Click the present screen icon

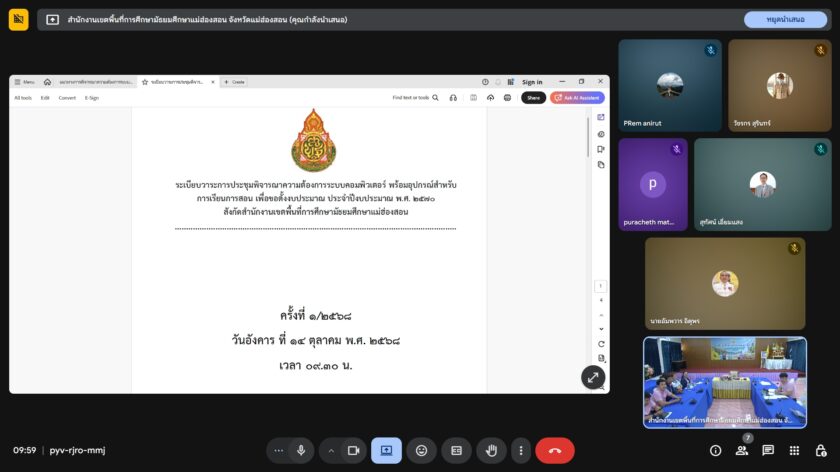point(386,451)
